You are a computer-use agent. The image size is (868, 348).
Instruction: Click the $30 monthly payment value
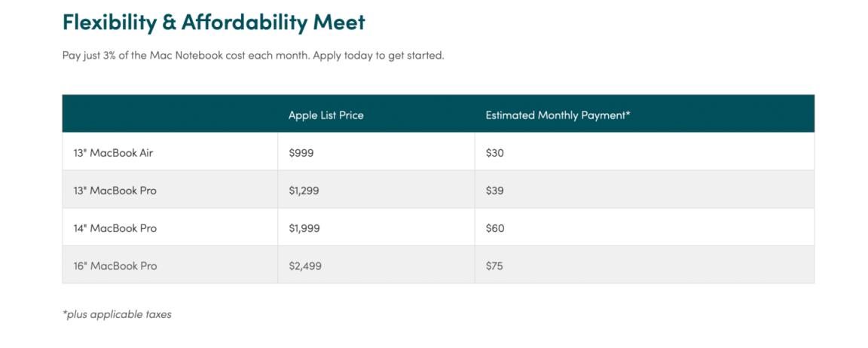point(494,153)
